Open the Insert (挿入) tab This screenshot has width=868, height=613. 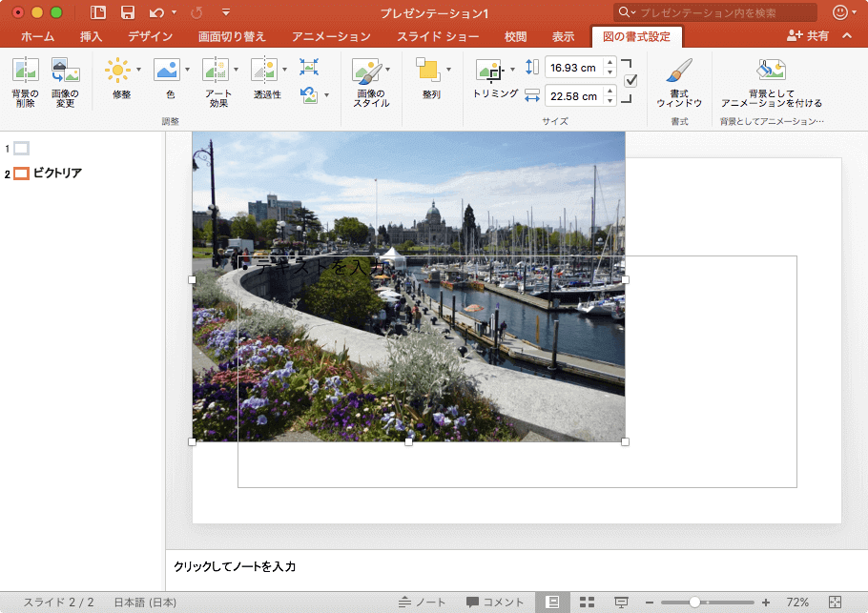[x=91, y=36]
